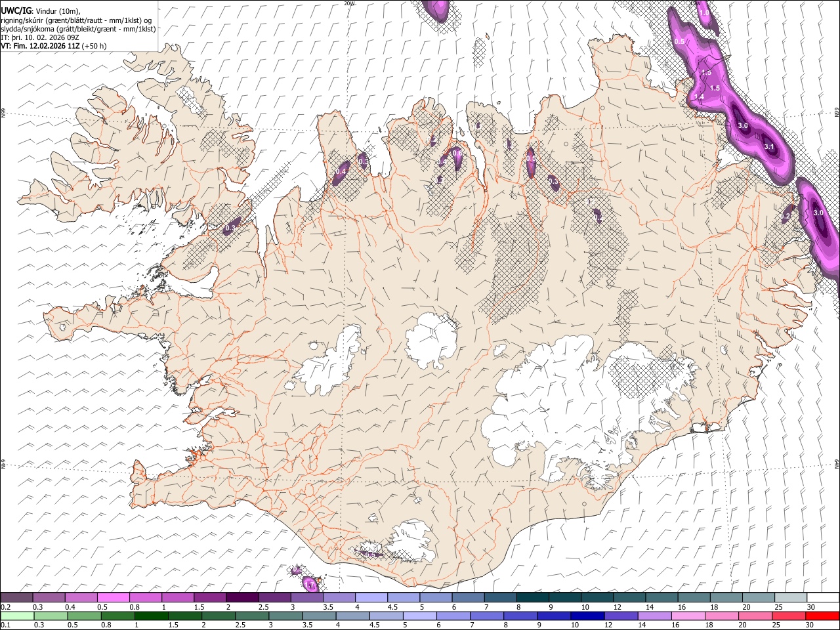The width and height of the screenshot is (840, 630).
Task: Click upper legend grey swatch starting at 20
Action: (x=759, y=597)
